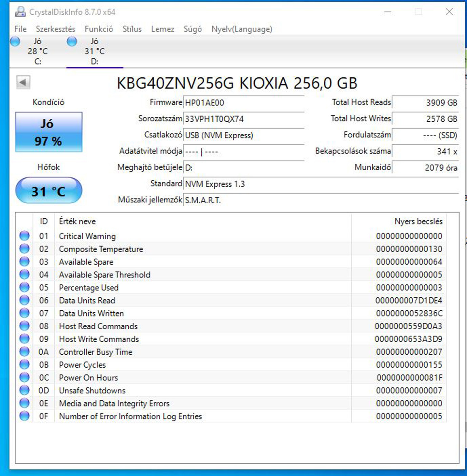Click the USB (NVM Express) interface field

click(244, 135)
